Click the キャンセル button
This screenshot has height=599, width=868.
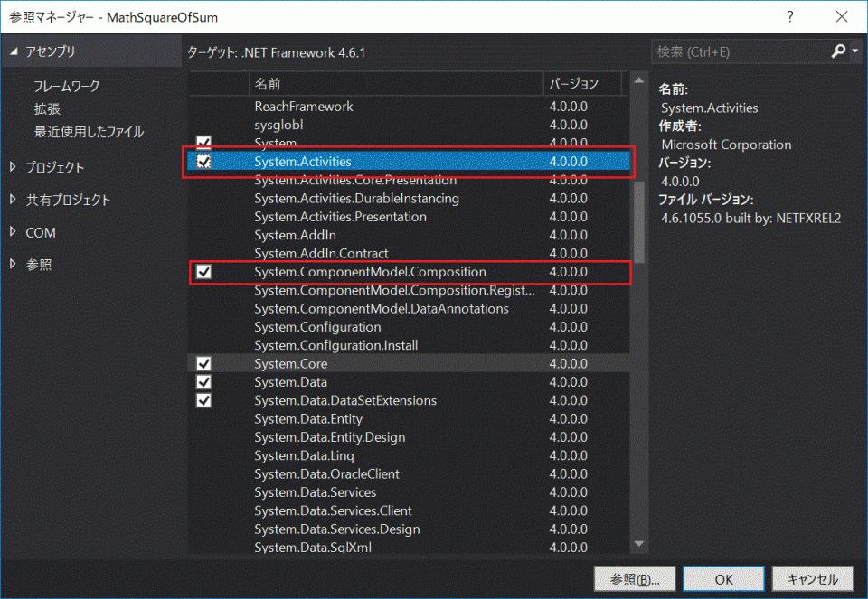tap(813, 579)
